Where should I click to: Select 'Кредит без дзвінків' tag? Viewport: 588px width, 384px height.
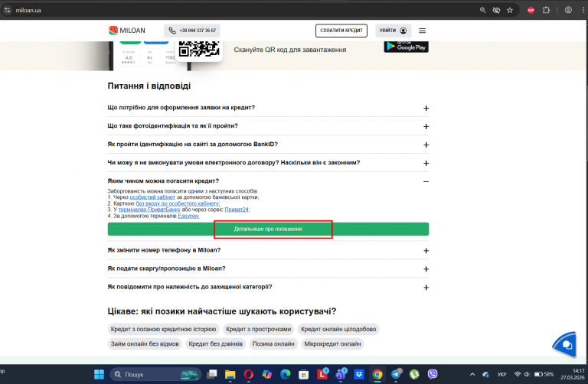point(216,343)
